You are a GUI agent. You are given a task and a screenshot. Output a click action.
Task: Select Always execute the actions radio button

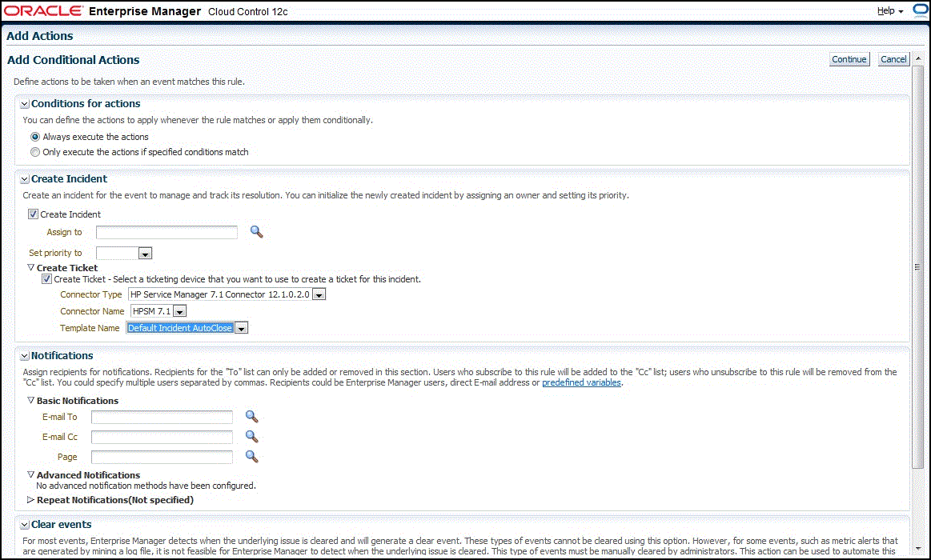click(35, 137)
